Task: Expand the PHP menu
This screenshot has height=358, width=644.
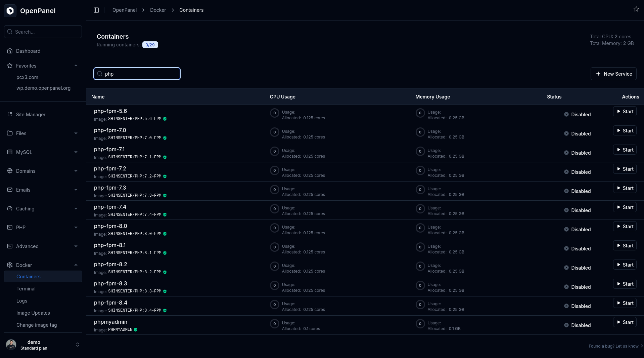Action: [x=76, y=228]
